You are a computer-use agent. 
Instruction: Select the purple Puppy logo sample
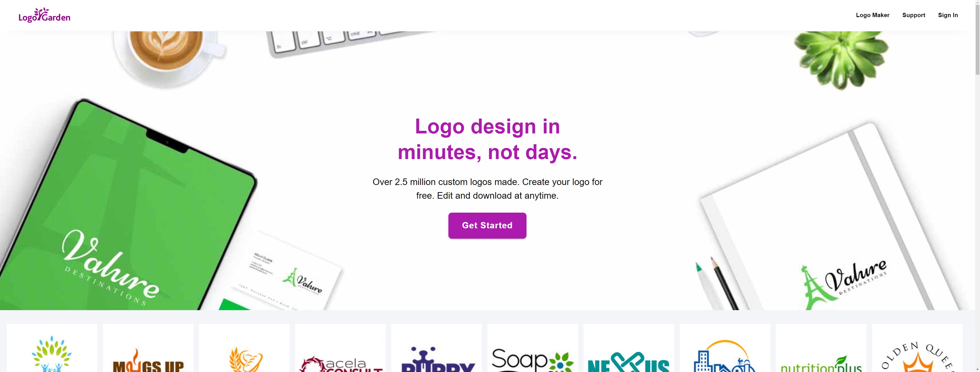(x=436, y=348)
